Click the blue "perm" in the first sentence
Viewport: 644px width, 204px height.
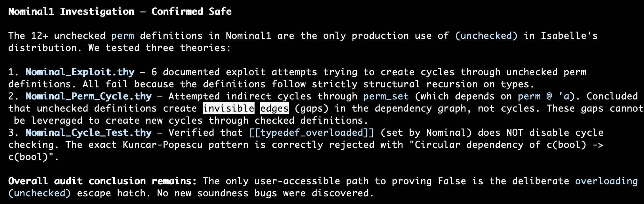[122, 36]
